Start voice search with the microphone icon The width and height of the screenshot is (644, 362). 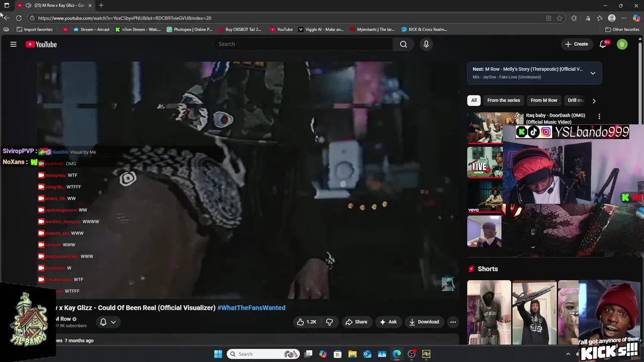tap(426, 44)
